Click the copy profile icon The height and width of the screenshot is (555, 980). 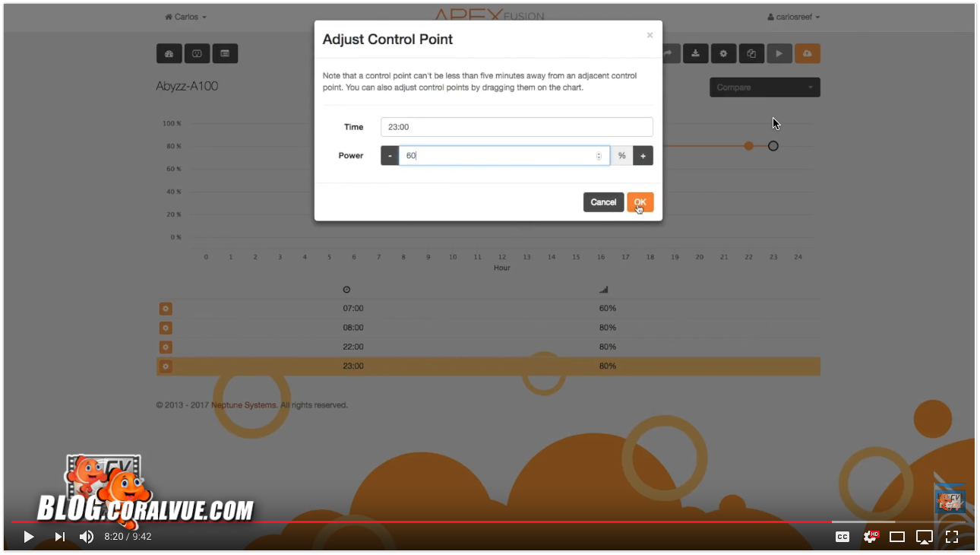(x=751, y=53)
